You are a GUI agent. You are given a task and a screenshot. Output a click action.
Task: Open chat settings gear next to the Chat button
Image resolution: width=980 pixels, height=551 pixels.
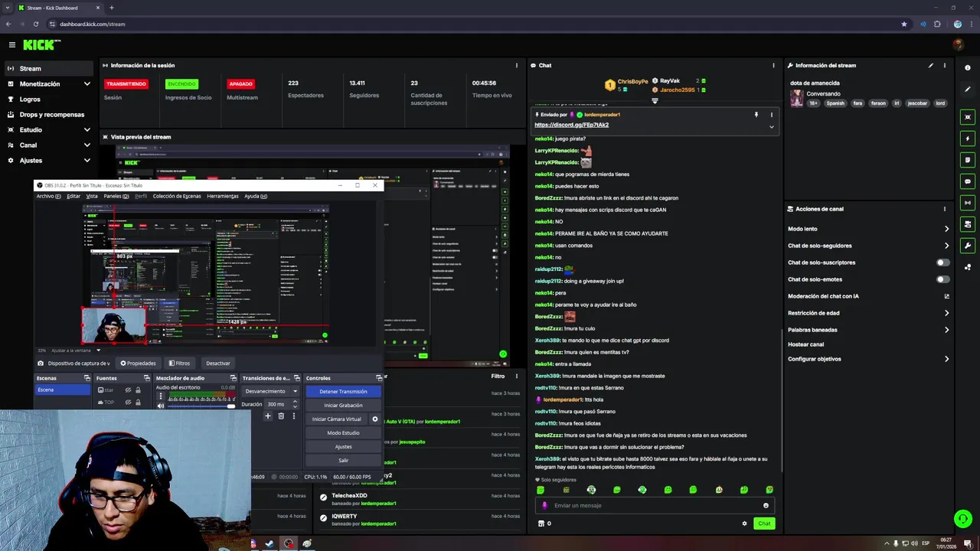pyautogui.click(x=744, y=523)
